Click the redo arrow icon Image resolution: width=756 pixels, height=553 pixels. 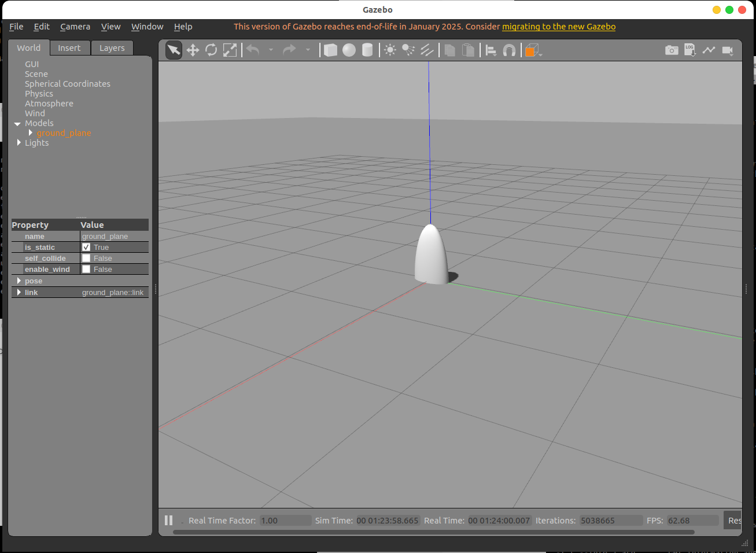(x=289, y=50)
